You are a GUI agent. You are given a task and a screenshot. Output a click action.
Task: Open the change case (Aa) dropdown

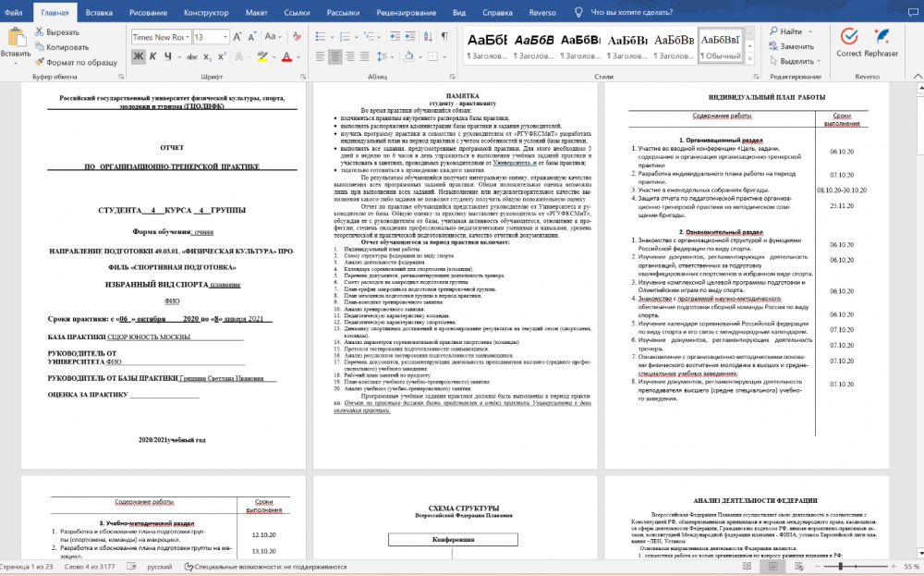tap(273, 37)
